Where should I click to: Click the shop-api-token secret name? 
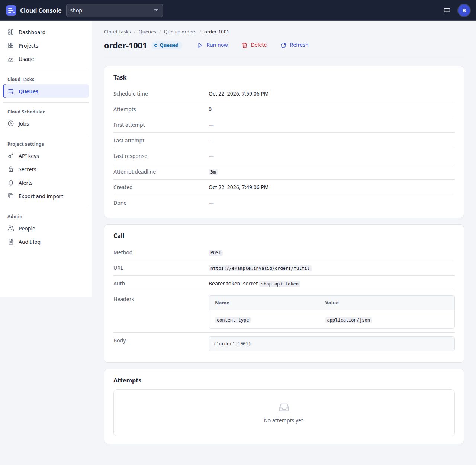click(x=280, y=284)
